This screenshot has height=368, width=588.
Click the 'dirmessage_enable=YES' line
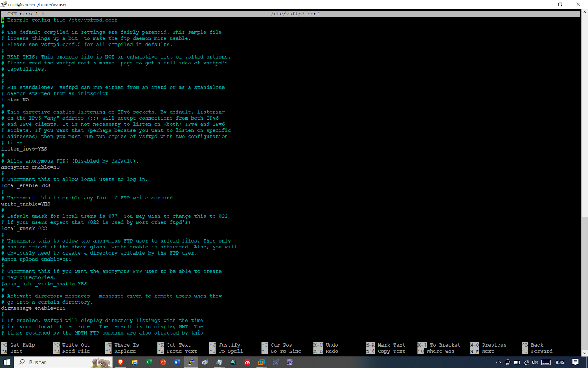(x=33, y=308)
